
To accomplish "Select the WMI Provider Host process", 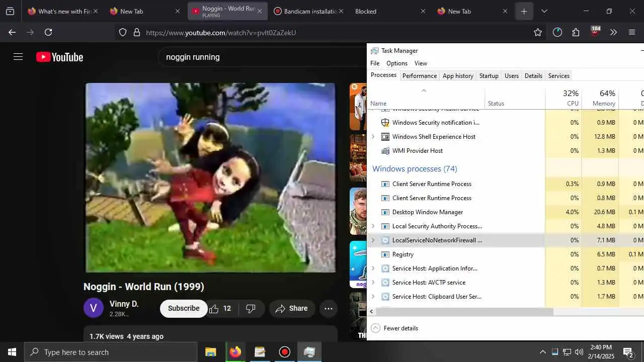I will click(506, 151).
